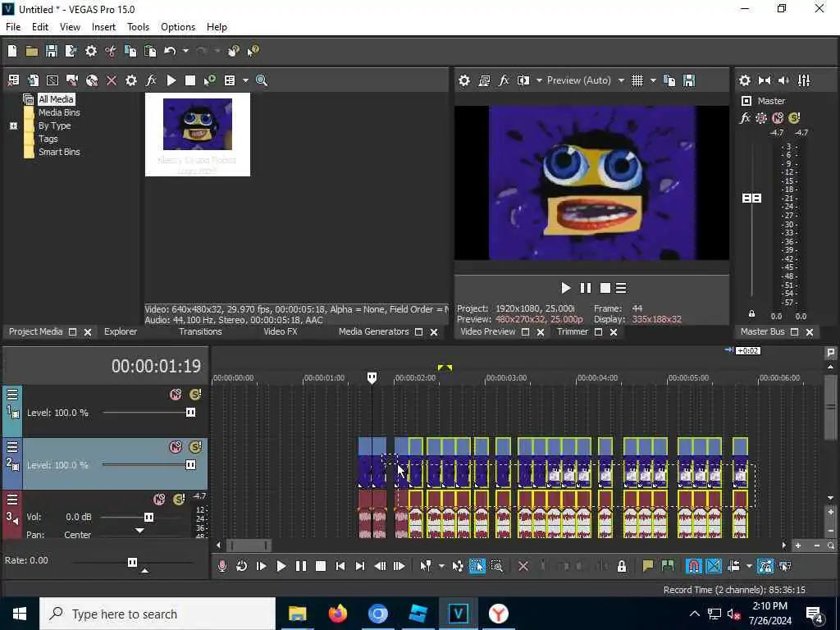Toggle Mute on video track 2
The image size is (840, 630).
tap(176, 447)
